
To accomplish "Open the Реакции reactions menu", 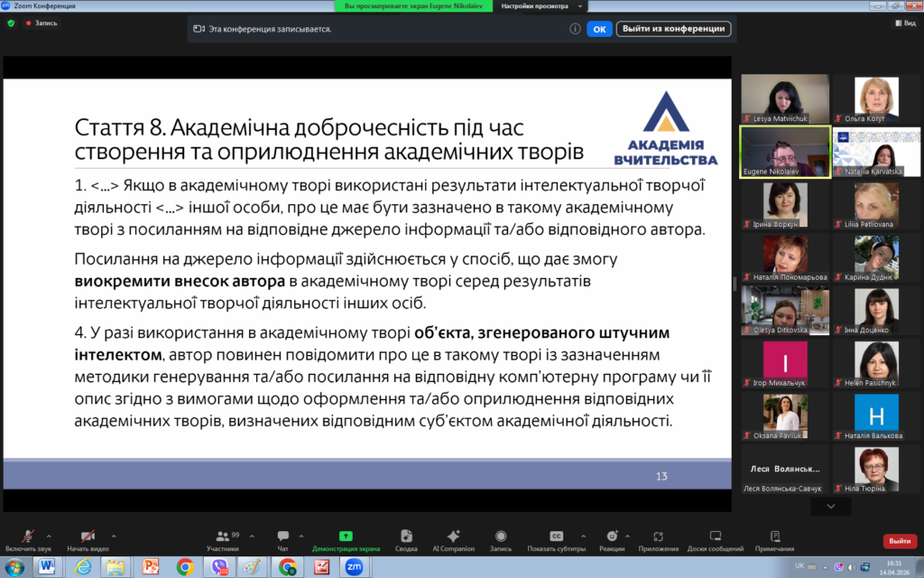I will pyautogui.click(x=612, y=536).
